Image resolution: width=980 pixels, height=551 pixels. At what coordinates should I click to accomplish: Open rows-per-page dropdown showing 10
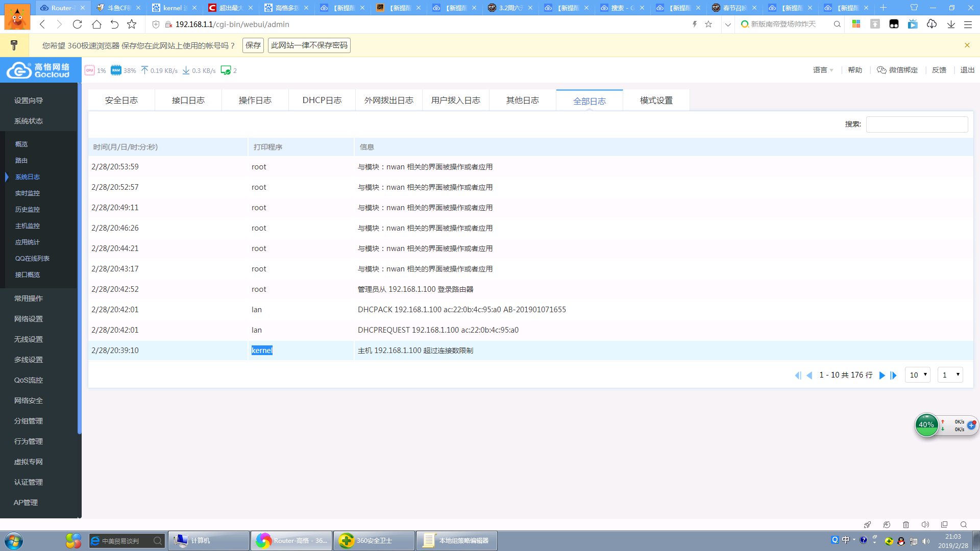[x=917, y=375]
